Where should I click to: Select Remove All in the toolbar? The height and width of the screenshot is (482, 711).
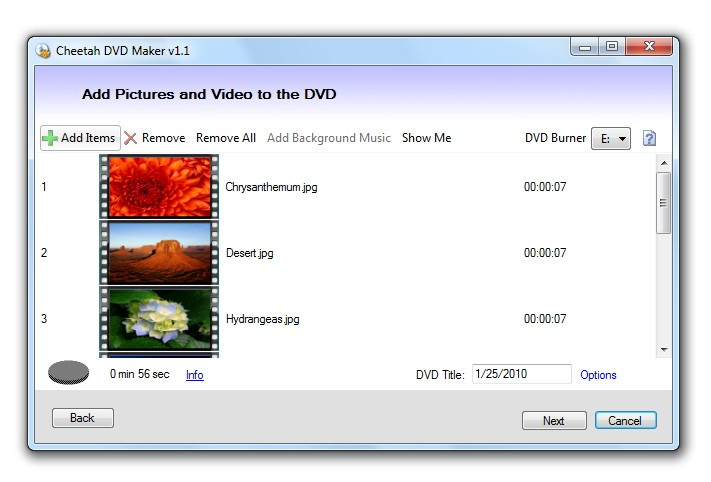point(226,138)
